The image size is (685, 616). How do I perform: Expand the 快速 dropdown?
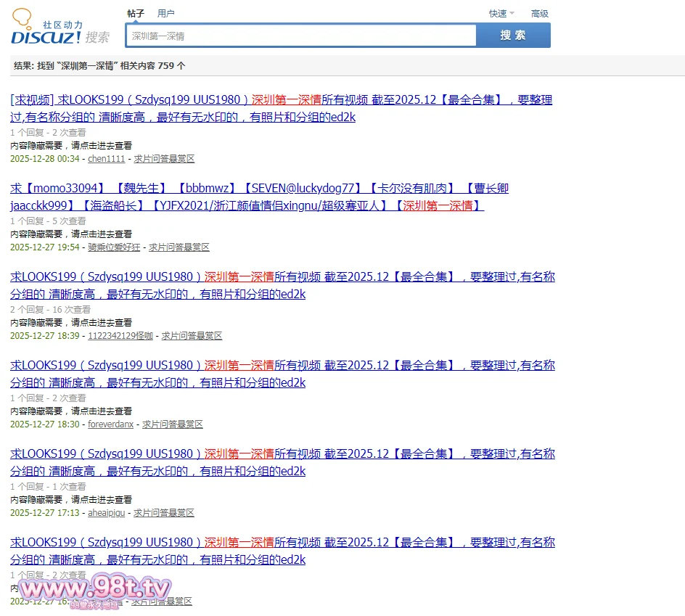pyautogui.click(x=501, y=13)
